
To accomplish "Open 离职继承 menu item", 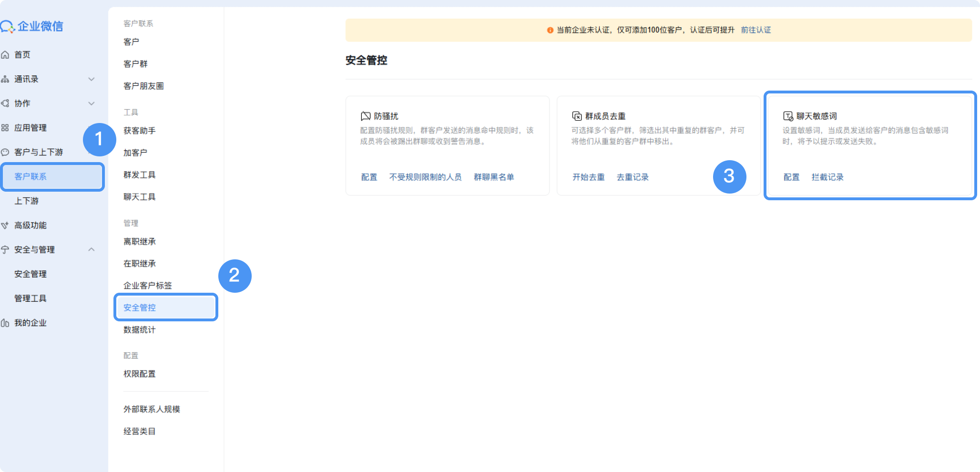I will point(140,242).
